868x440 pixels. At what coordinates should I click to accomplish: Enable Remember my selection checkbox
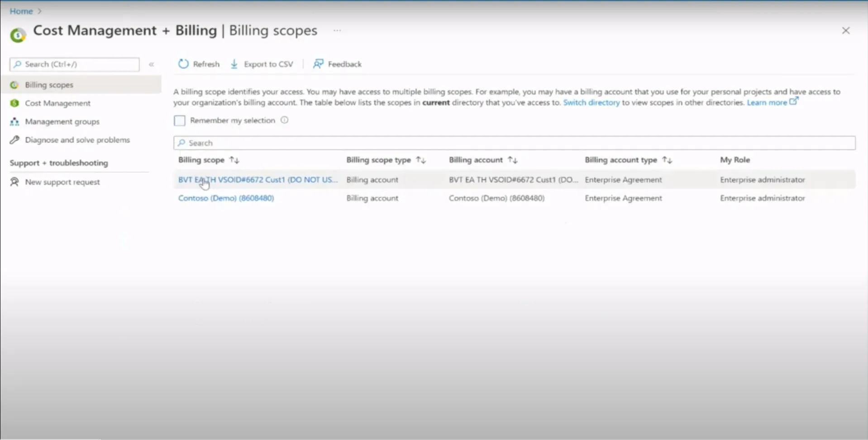tap(180, 120)
